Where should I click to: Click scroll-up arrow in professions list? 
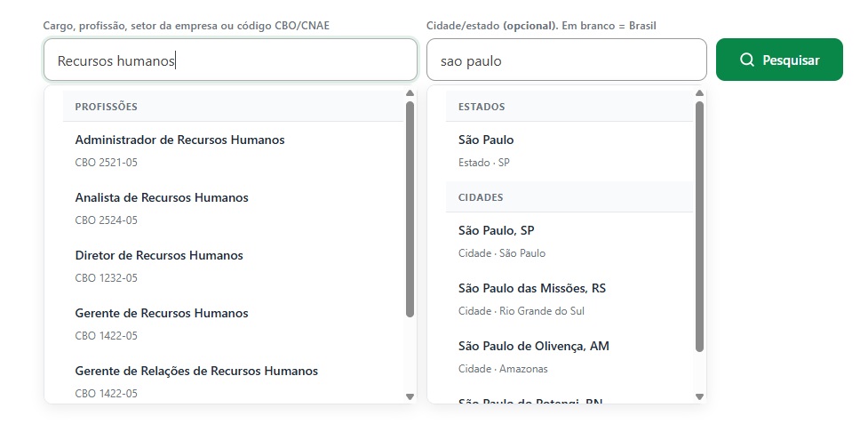410,93
